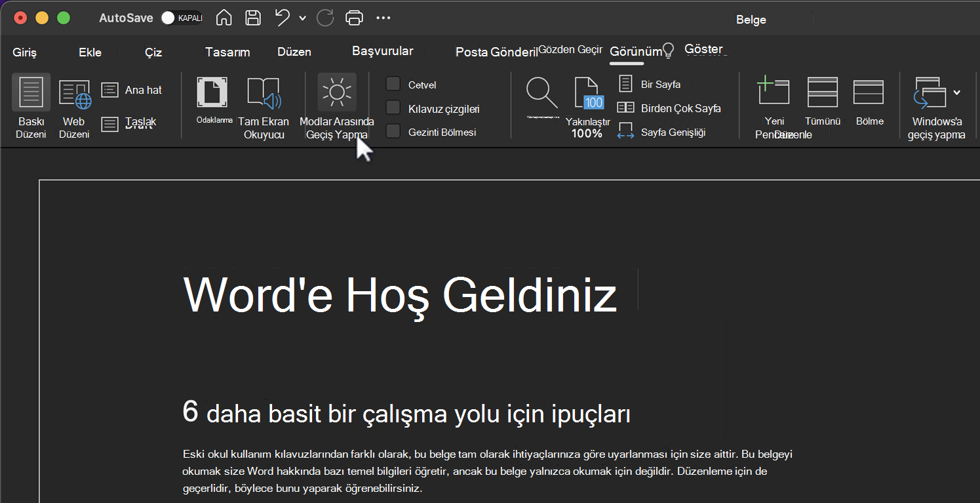Open the Undo history dropdown arrow
The height and width of the screenshot is (503, 980).
click(302, 18)
